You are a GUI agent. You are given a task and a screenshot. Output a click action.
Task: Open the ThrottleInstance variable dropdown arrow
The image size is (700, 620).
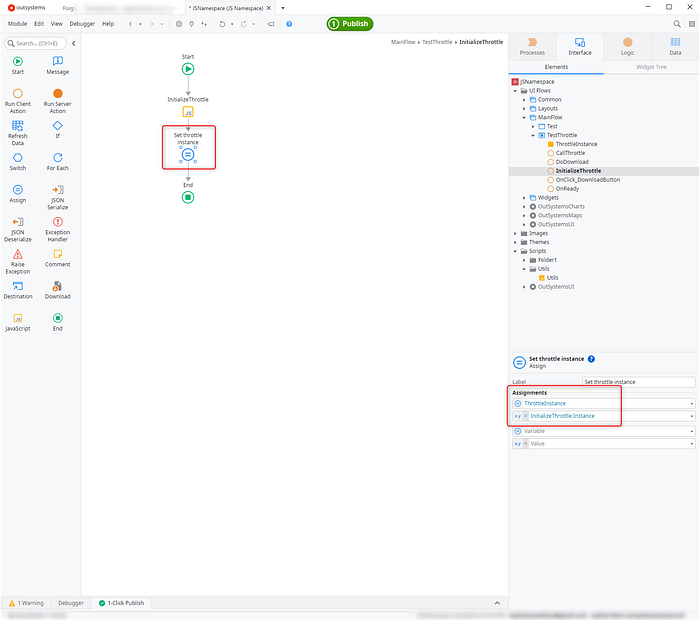pyautogui.click(x=691, y=403)
